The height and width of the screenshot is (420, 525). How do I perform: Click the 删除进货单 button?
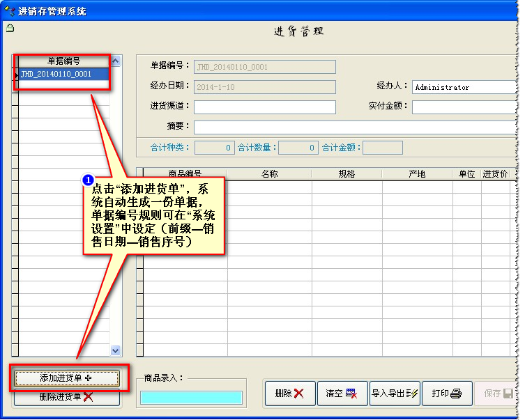67,397
